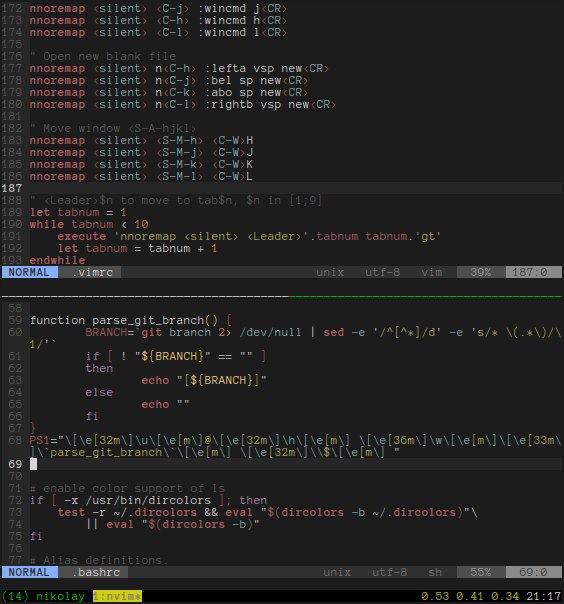564x604 pixels.
Task: Click the (14) session label in tmux bar
Action: pos(15,596)
